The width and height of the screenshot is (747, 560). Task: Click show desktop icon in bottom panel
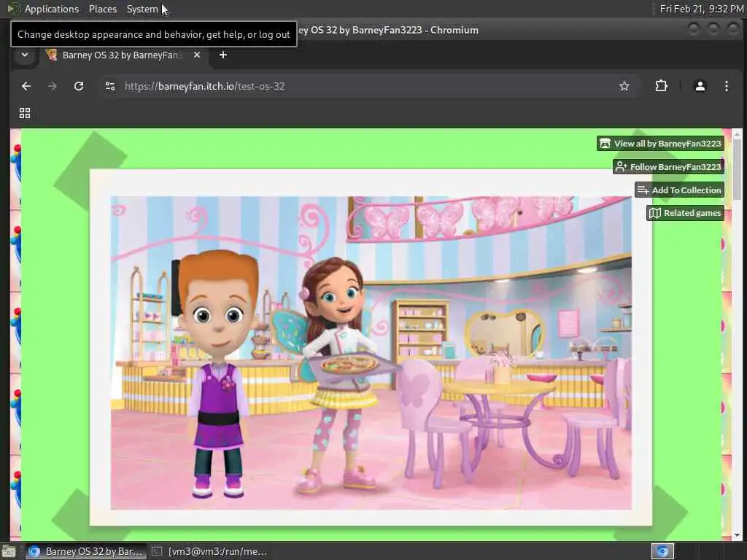click(9, 551)
